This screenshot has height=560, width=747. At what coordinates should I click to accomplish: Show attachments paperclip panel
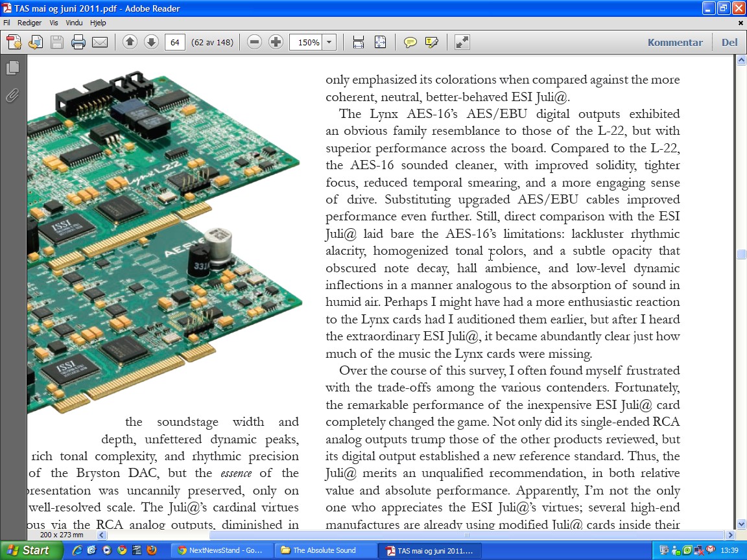[13, 95]
